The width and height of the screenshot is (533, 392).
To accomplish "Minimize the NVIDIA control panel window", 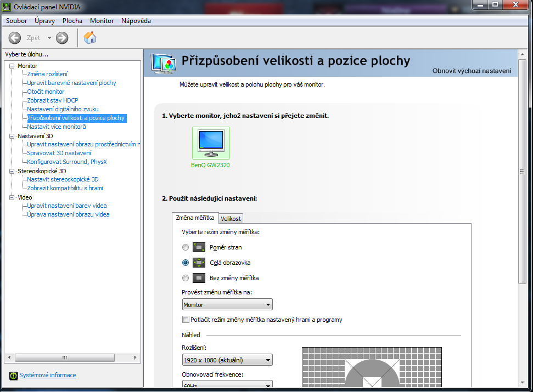I will [480, 4].
